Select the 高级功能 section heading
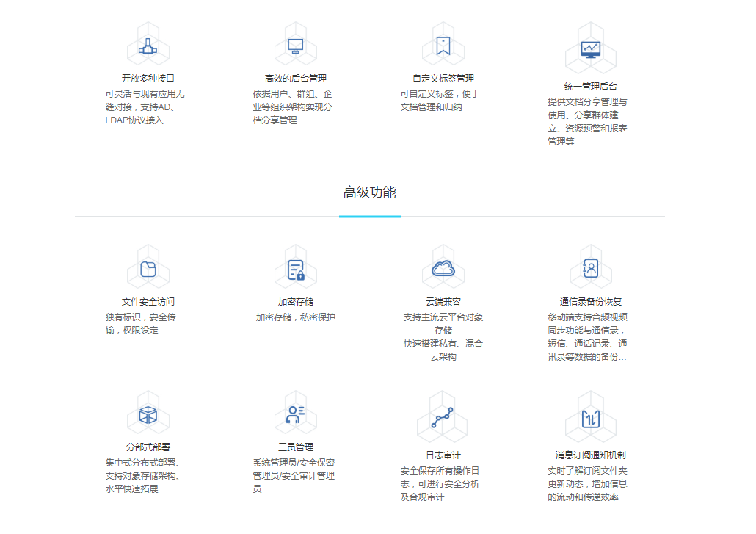Image resolution: width=756 pixels, height=534 pixels. point(369,192)
